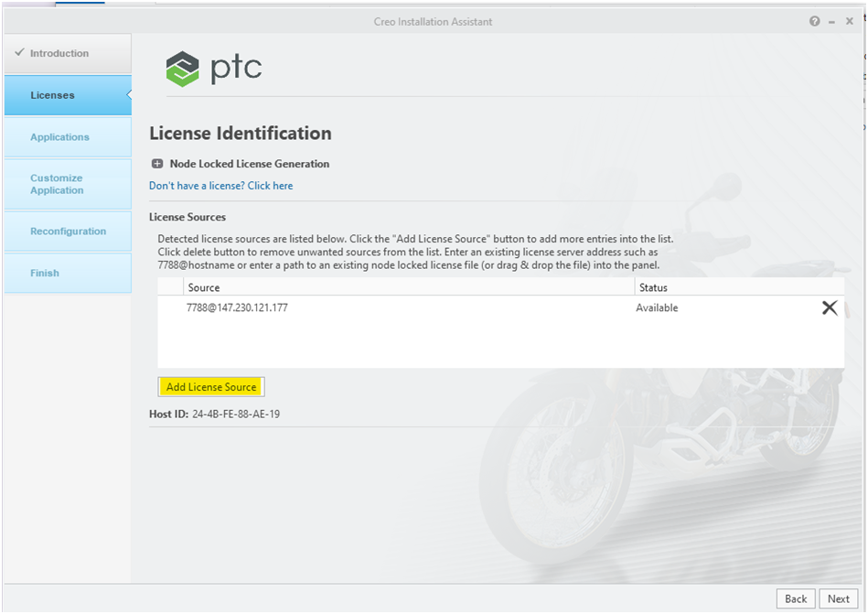
Task: Switch to the Reconfiguration step
Action: [x=68, y=231]
